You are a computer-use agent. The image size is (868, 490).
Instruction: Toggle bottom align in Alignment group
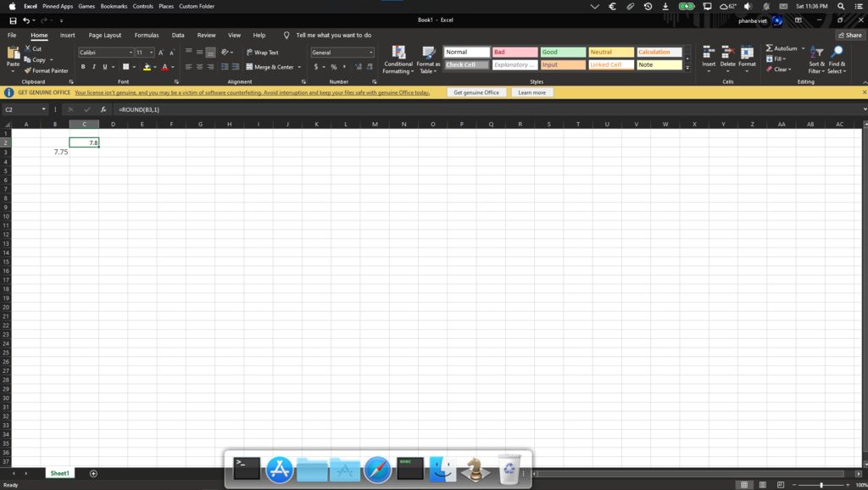210,53
